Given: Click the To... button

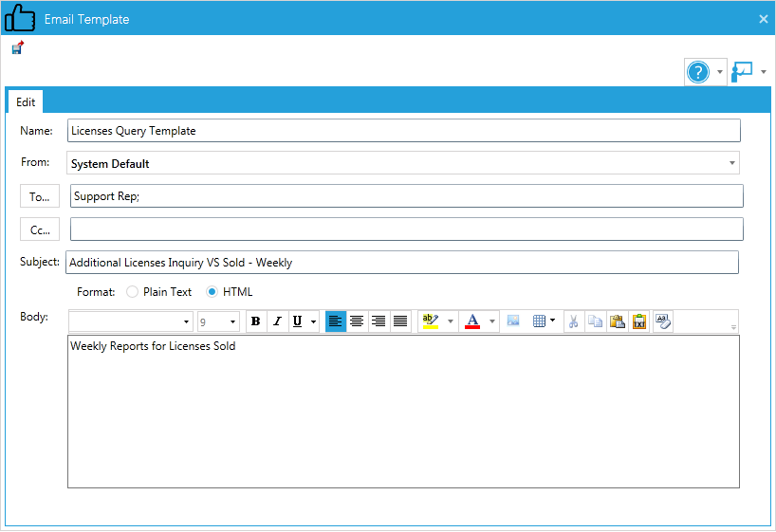Looking at the screenshot, I should 40,196.
